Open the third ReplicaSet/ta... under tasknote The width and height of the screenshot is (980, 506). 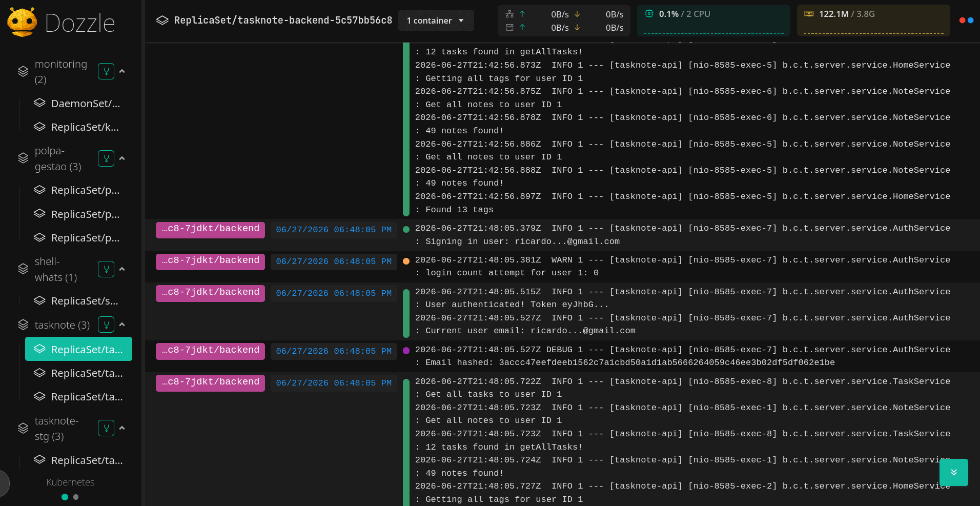click(x=78, y=396)
